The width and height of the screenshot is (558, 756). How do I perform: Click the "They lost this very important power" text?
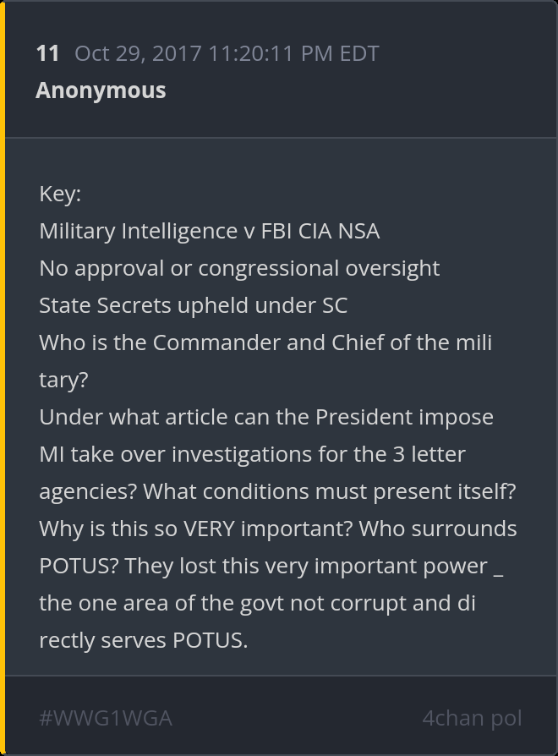306,566
